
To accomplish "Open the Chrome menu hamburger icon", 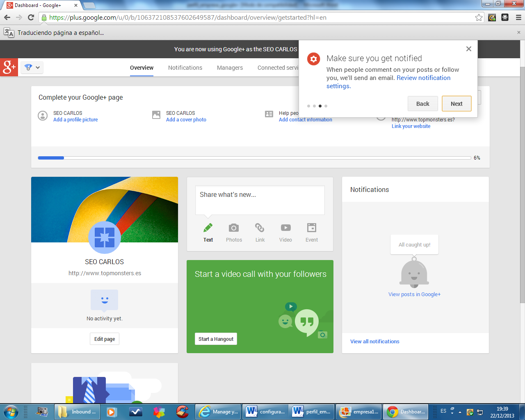I will (x=518, y=18).
